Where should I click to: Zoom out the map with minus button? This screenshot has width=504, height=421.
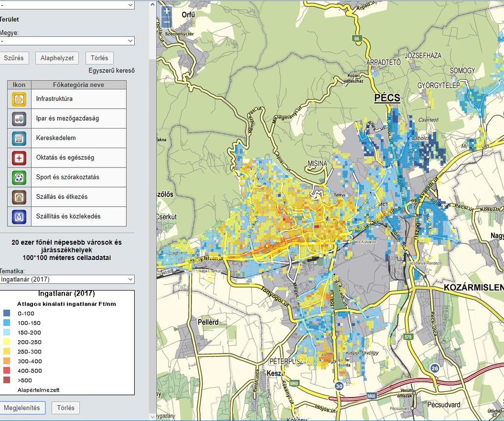coord(166,22)
